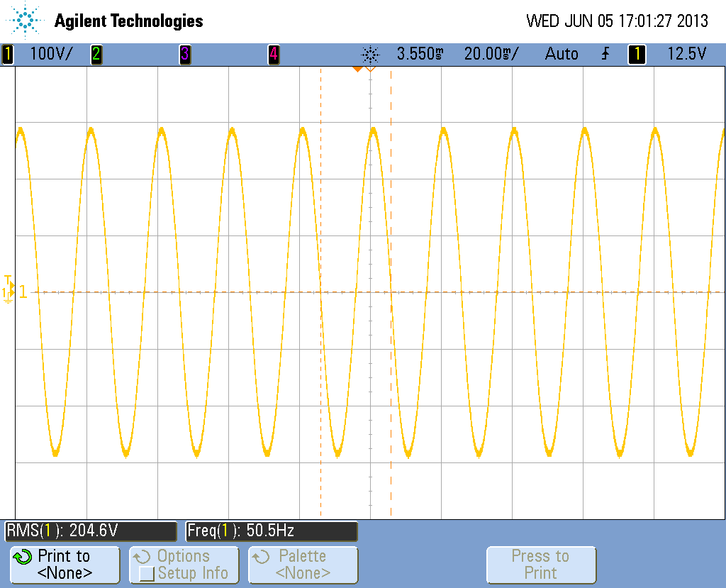Enable Channel 4 from the status bar
This screenshot has height=588, width=726.
(x=274, y=53)
